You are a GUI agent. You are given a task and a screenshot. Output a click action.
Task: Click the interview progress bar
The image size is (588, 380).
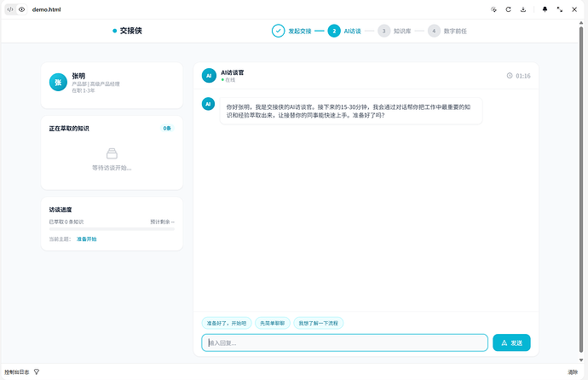[x=112, y=229]
